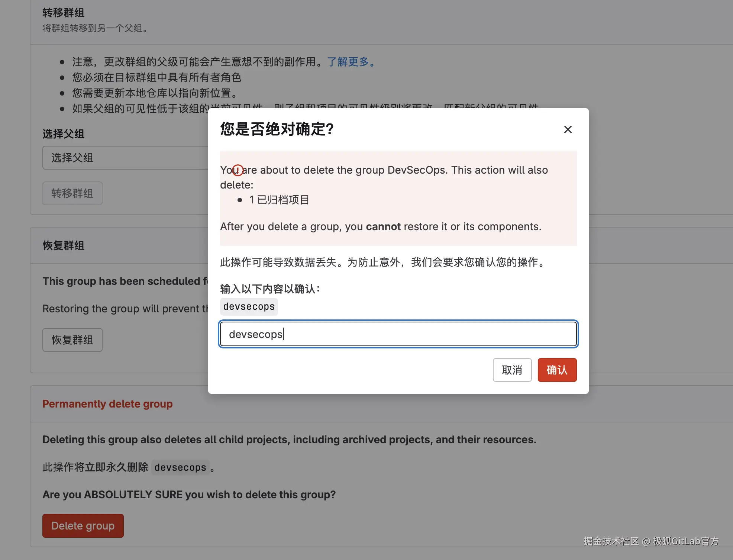The height and width of the screenshot is (560, 733).
Task: Click the 'Are you ABSOLUTELY SURE' question text
Action: click(189, 495)
